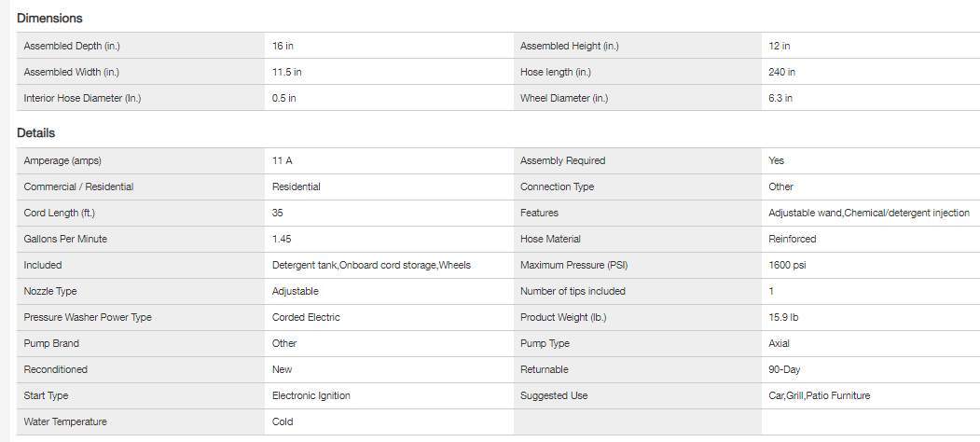This screenshot has height=442, width=980.
Task: Select the Adjustable wand features value
Action: [868, 213]
